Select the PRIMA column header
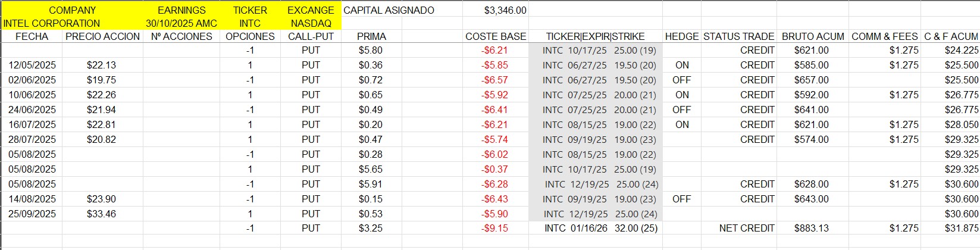 pyautogui.click(x=371, y=36)
